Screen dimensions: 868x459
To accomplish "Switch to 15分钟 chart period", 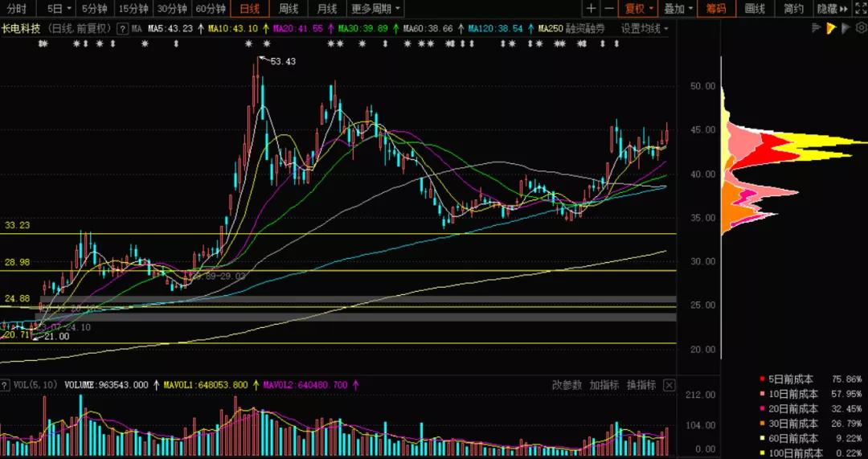I will tap(134, 8).
